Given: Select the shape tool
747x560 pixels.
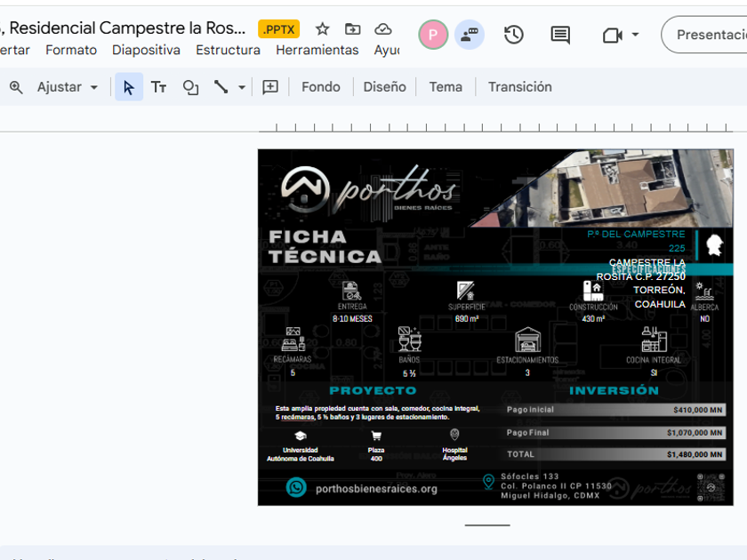Looking at the screenshot, I should (x=190, y=87).
